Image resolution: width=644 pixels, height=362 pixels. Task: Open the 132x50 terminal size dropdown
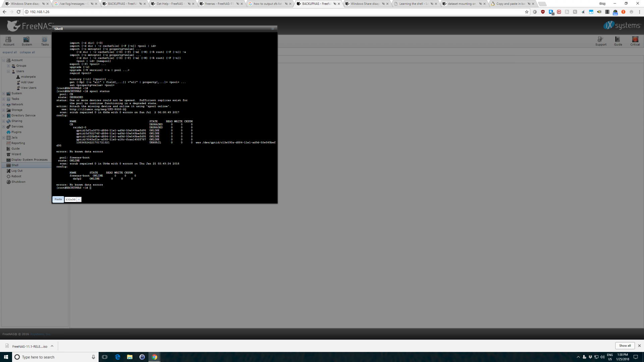pyautogui.click(x=79, y=200)
